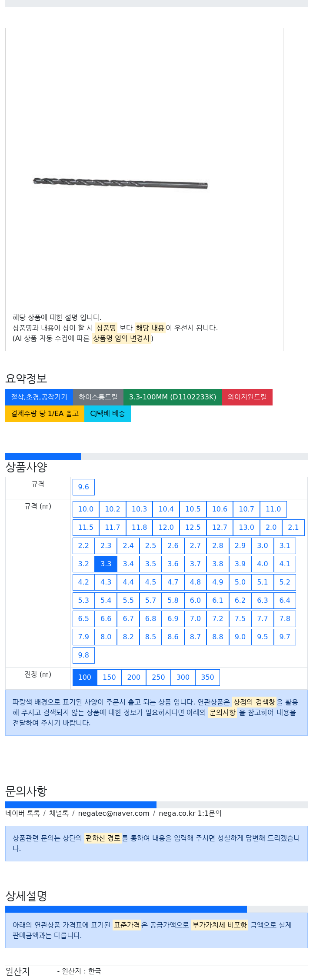Image resolution: width=313 pixels, height=980 pixels.
Task: Click the negatec@naver.com email contact
Action: [x=113, y=813]
